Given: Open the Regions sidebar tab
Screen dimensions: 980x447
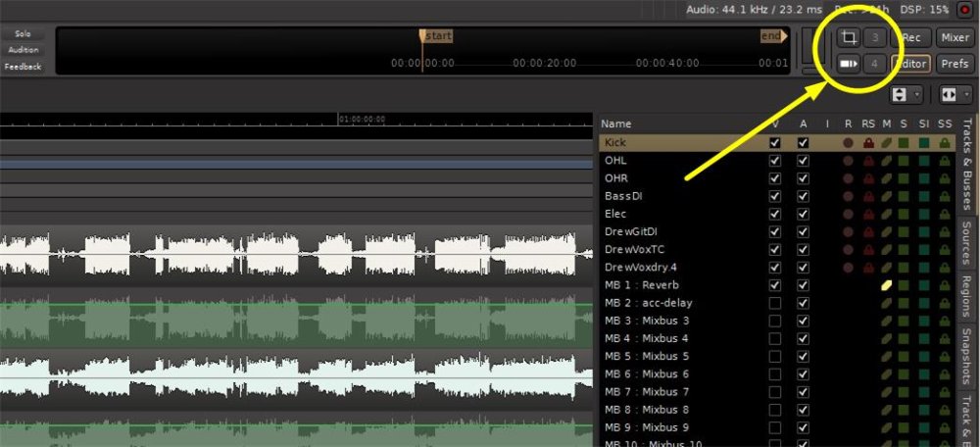Looking at the screenshot, I should (967, 297).
